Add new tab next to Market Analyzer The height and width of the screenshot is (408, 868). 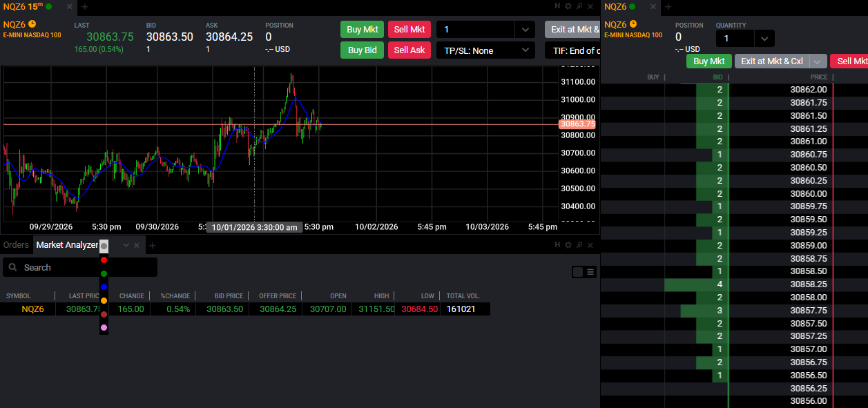click(153, 245)
